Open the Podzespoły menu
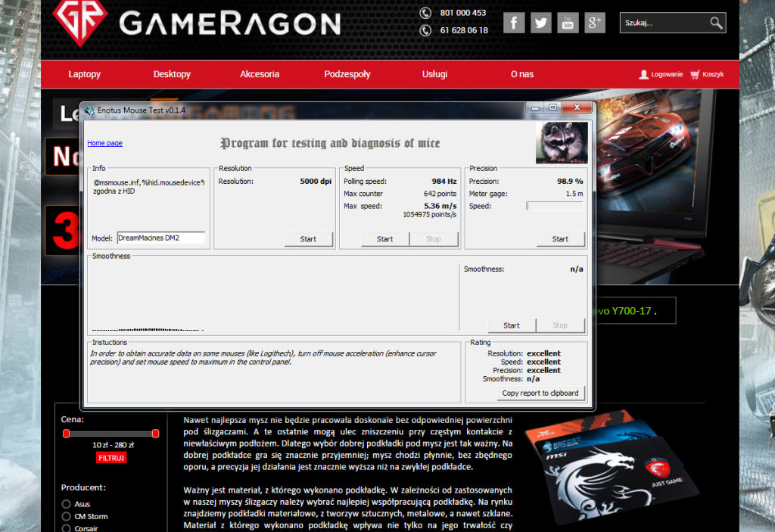The width and height of the screenshot is (775, 532). coord(347,74)
